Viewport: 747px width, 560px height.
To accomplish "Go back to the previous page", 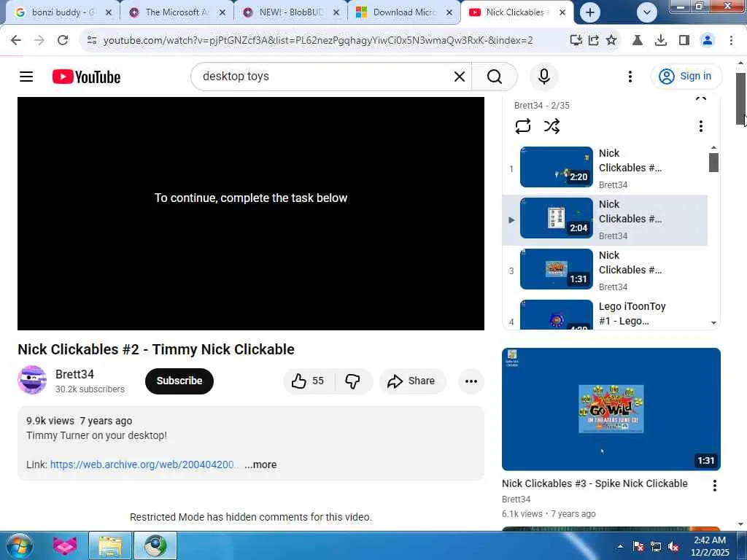I will click(16, 41).
